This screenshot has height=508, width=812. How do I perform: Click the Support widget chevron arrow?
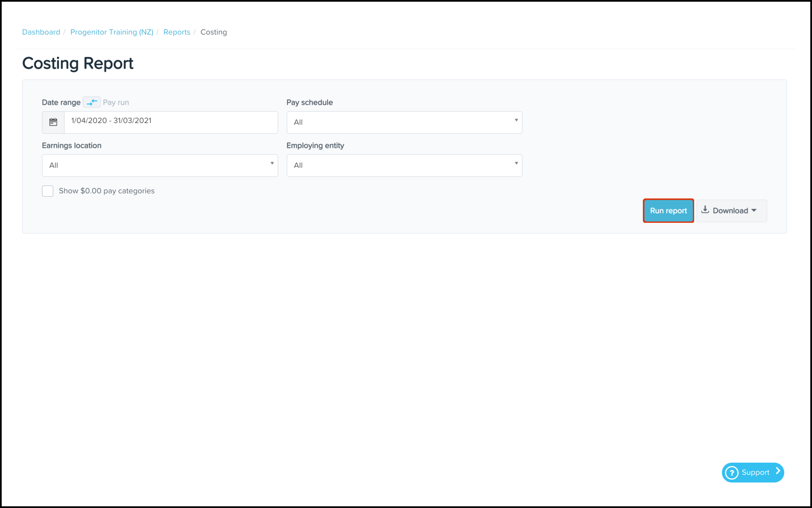[x=777, y=471]
